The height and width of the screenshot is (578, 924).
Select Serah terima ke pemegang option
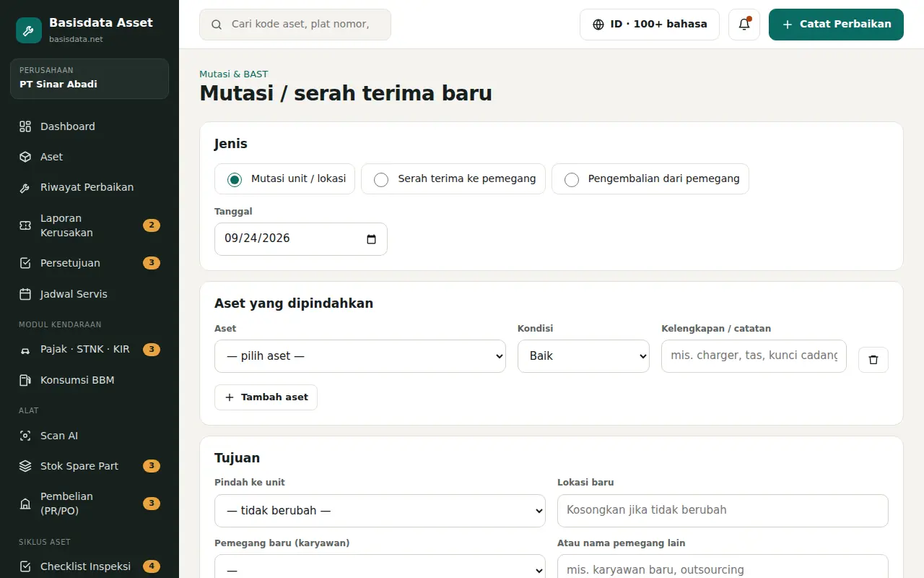[x=453, y=179]
